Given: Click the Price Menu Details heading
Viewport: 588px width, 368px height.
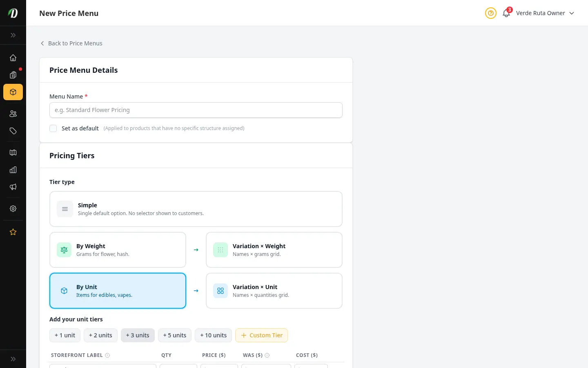Looking at the screenshot, I should [84, 70].
